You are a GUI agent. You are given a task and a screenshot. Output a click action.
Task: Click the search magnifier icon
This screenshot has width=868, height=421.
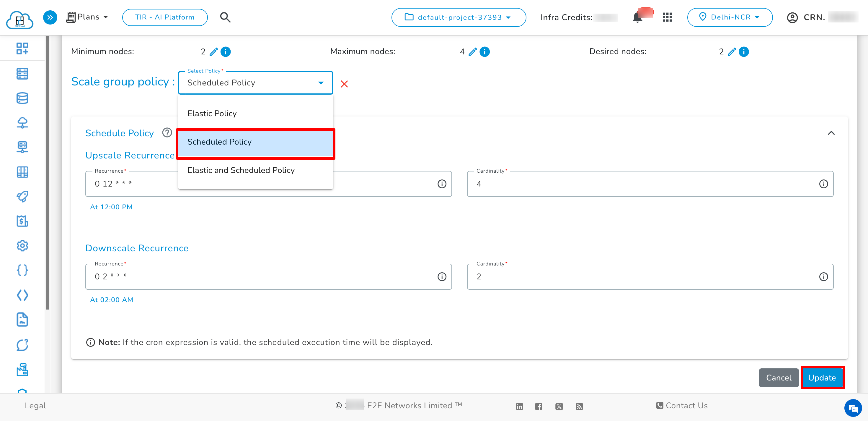225,17
